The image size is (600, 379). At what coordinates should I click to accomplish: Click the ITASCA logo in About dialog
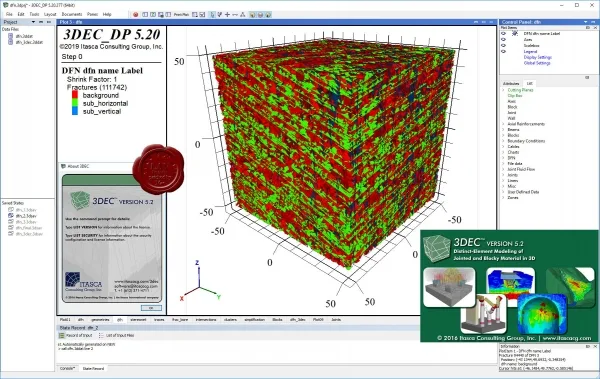pyautogui.click(x=83, y=282)
